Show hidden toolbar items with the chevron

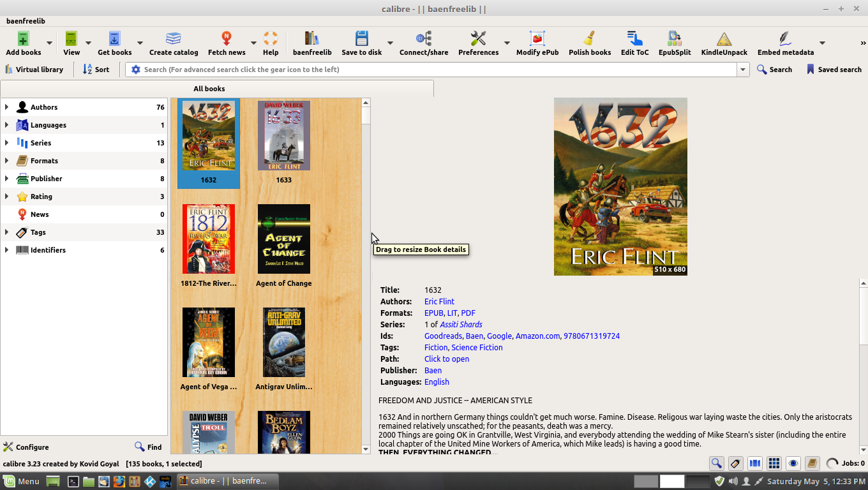(x=863, y=43)
